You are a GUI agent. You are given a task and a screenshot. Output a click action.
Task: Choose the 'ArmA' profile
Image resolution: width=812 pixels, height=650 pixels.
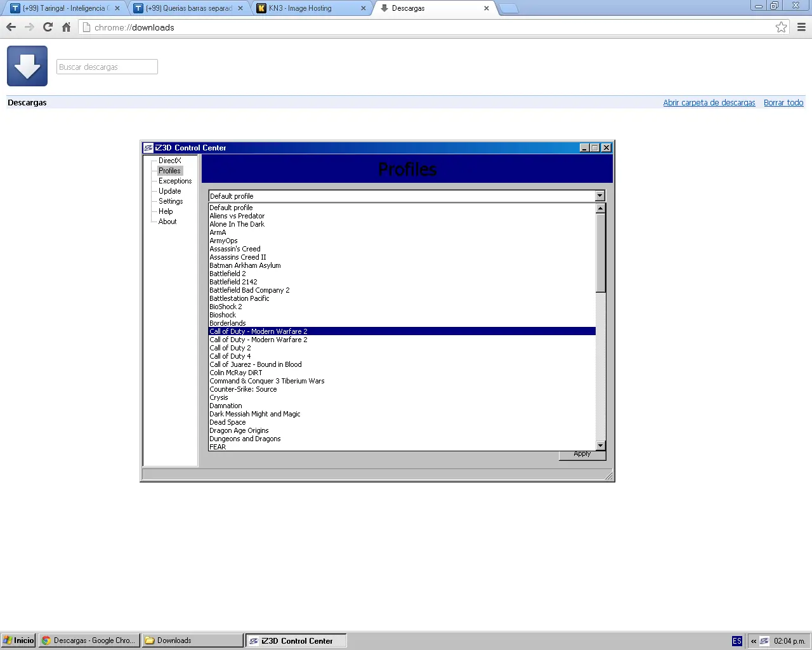coord(402,232)
